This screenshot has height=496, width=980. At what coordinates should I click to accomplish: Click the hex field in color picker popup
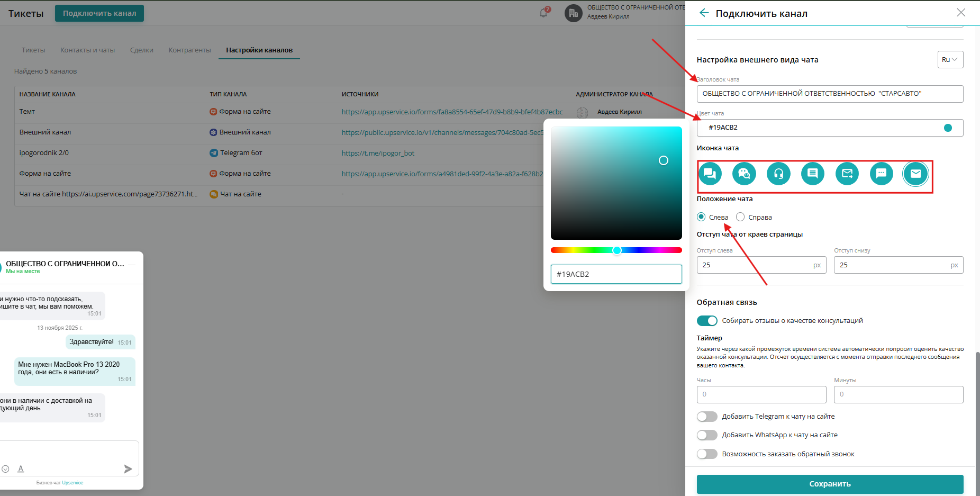(616, 274)
